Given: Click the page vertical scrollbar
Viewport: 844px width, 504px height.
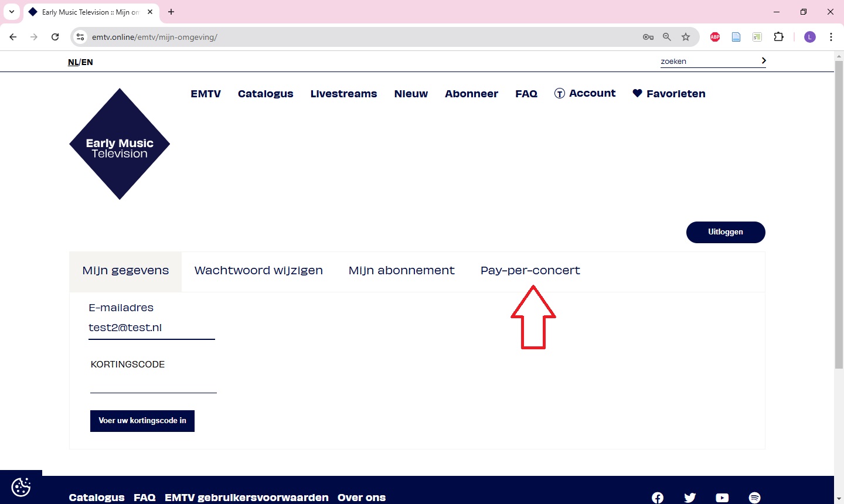Looking at the screenshot, I should 839,234.
